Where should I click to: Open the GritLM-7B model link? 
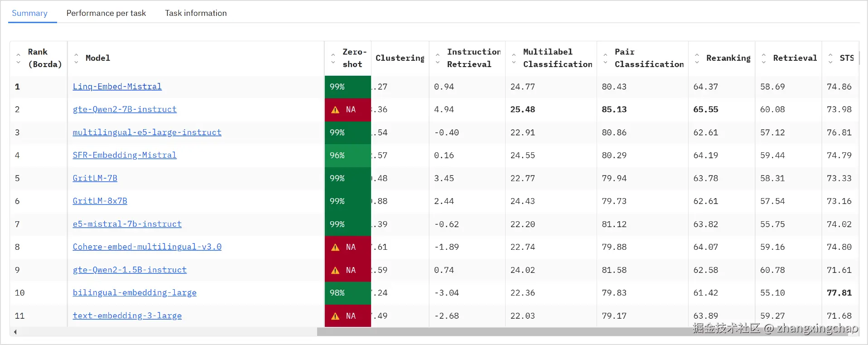(95, 178)
